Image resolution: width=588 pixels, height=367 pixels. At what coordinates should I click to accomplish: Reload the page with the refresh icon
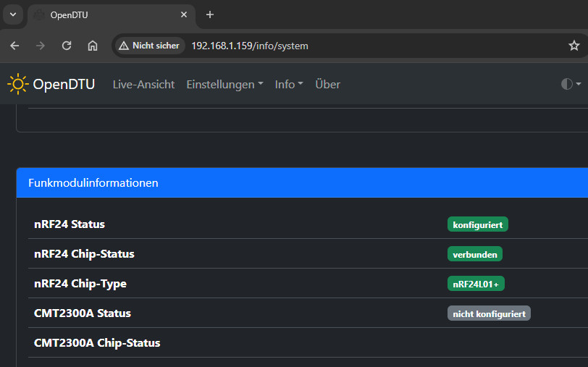(x=67, y=46)
